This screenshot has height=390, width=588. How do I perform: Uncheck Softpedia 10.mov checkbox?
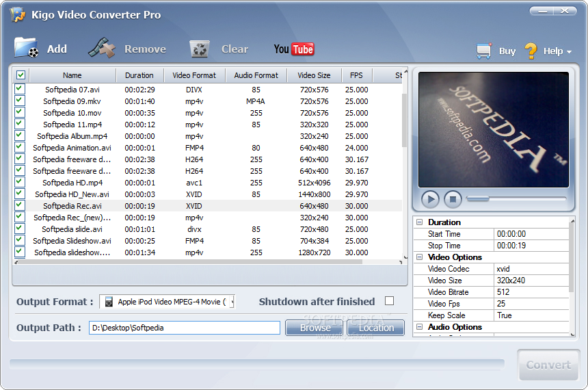coord(20,112)
